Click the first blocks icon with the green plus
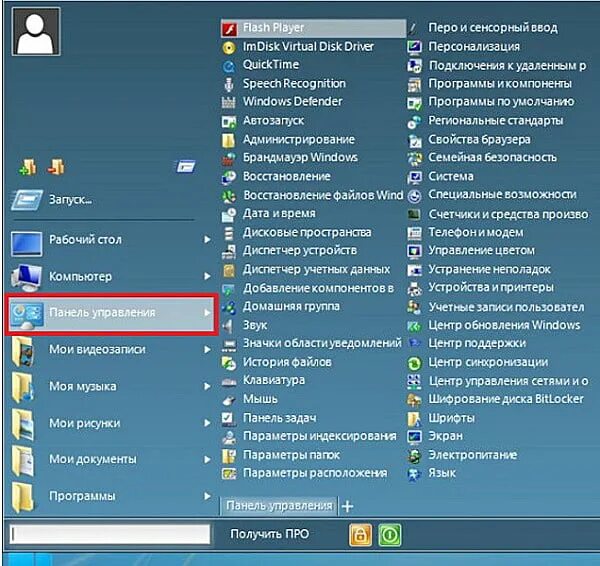The height and width of the screenshot is (566, 600). click(x=28, y=167)
